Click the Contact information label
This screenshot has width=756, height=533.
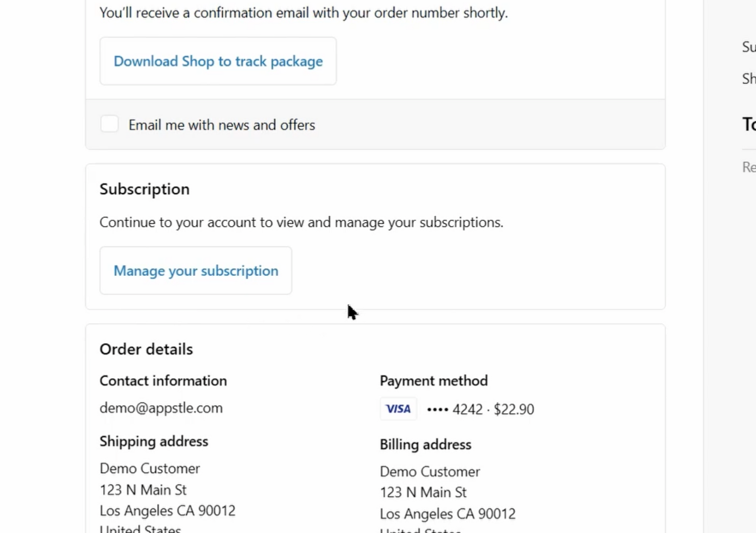pyautogui.click(x=163, y=381)
